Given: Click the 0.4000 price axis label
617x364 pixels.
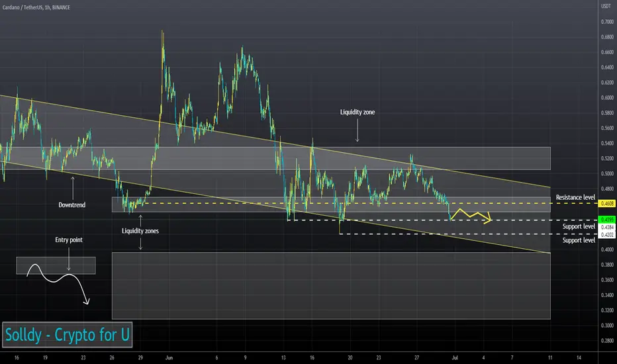Looking at the screenshot, I should click(x=607, y=250).
